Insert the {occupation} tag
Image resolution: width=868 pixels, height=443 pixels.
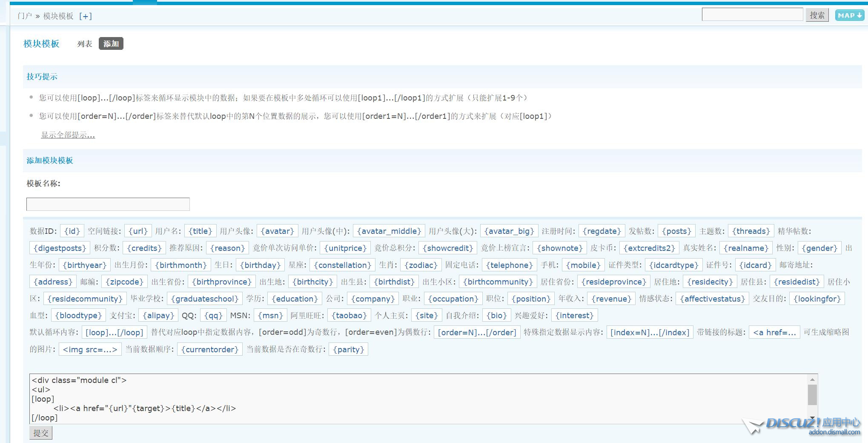point(453,299)
